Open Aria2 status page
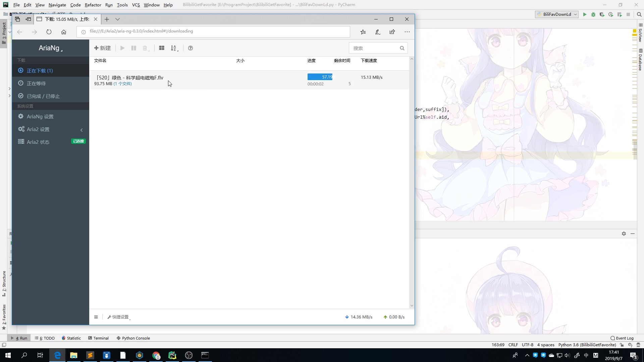The width and height of the screenshot is (644, 362). coord(38,142)
